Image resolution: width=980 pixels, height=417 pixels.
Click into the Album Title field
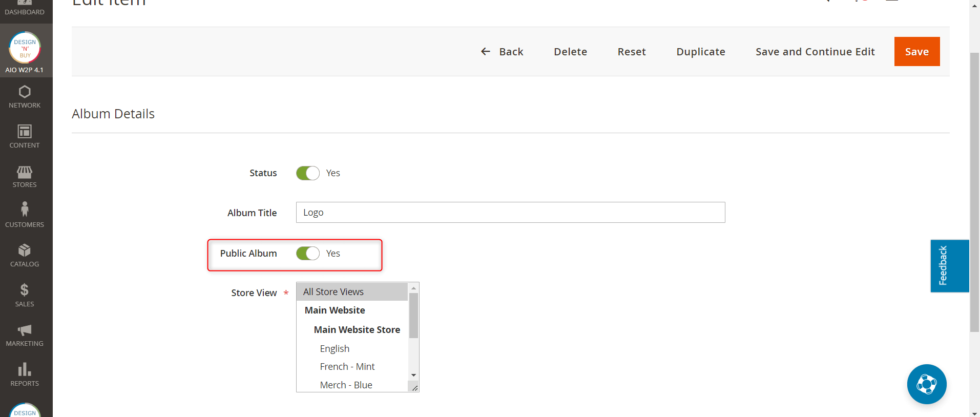pos(511,212)
